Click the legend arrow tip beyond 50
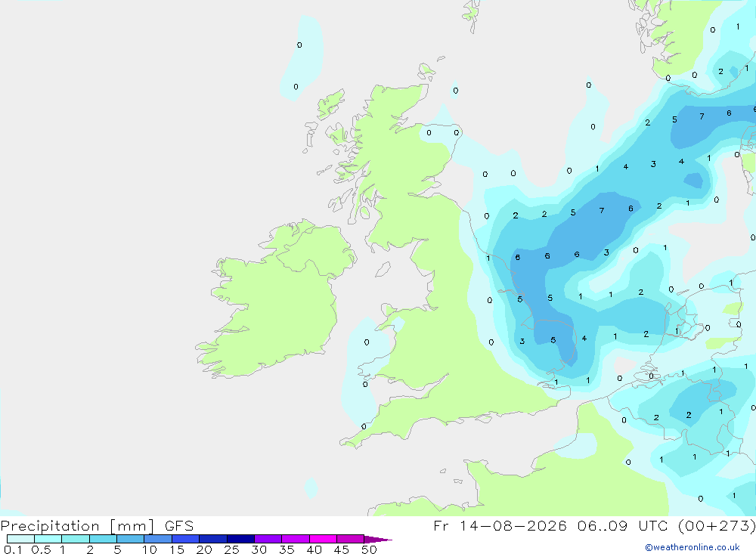Viewport: 756px width, 554px height. click(x=377, y=540)
